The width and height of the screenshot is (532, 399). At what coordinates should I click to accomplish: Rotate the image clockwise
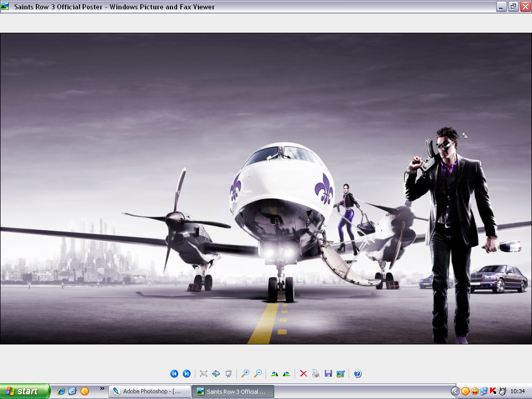click(274, 374)
